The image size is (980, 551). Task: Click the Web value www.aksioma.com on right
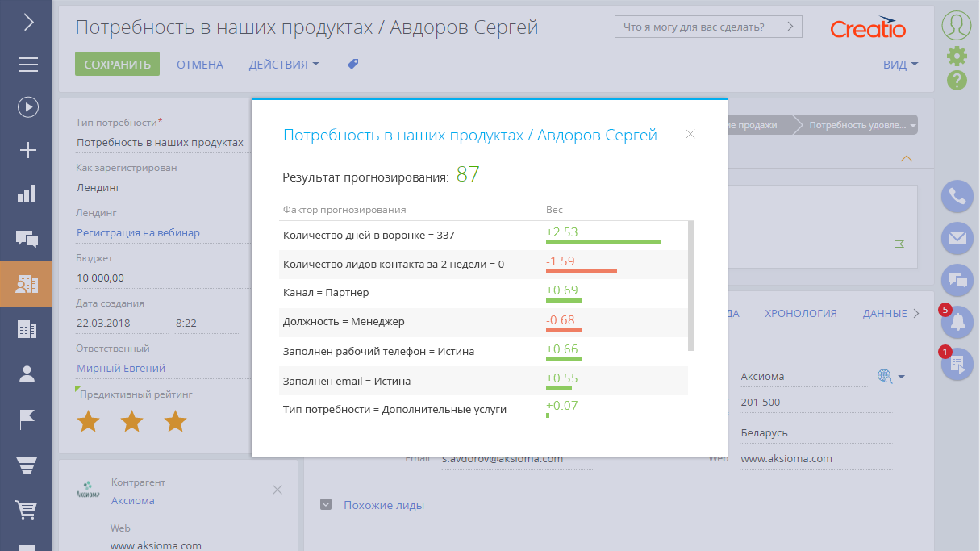(786, 459)
